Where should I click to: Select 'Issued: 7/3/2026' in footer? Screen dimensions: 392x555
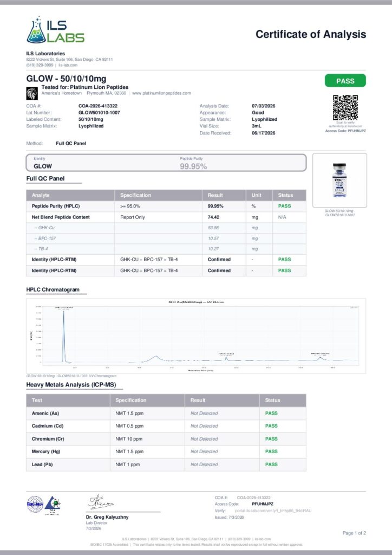point(230,518)
